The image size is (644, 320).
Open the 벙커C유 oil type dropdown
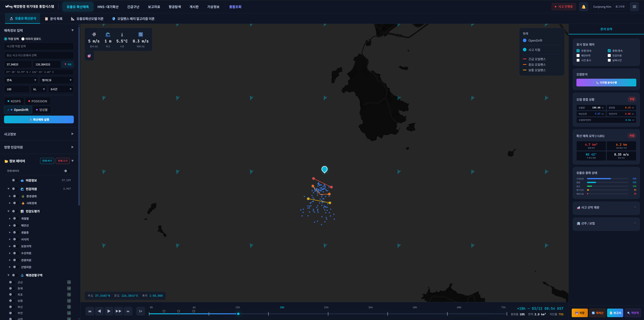(x=57, y=80)
